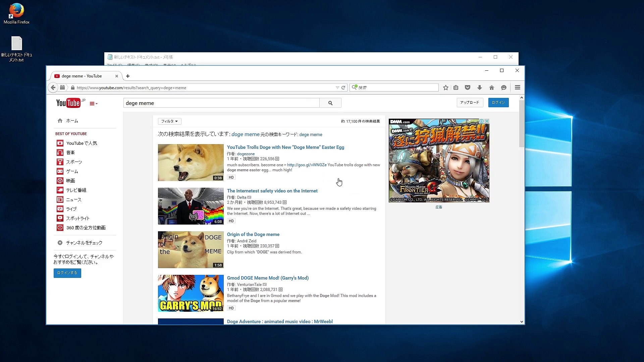Open The Internetest safety video title
The width and height of the screenshot is (644, 362).
tap(272, 191)
